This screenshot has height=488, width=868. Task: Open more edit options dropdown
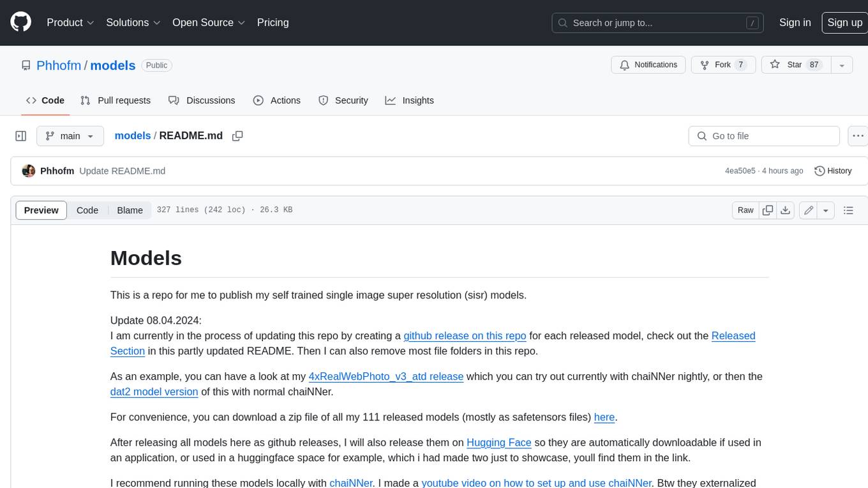[826, 210]
